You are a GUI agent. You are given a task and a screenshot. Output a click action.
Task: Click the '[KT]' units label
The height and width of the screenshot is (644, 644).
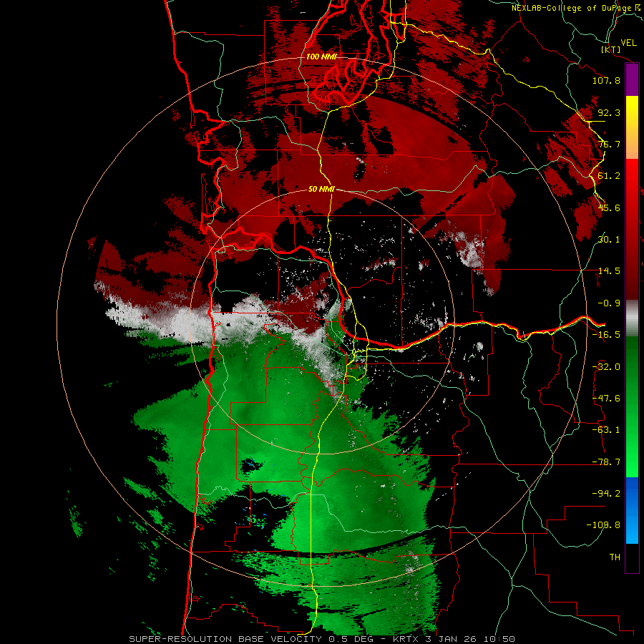point(611,49)
